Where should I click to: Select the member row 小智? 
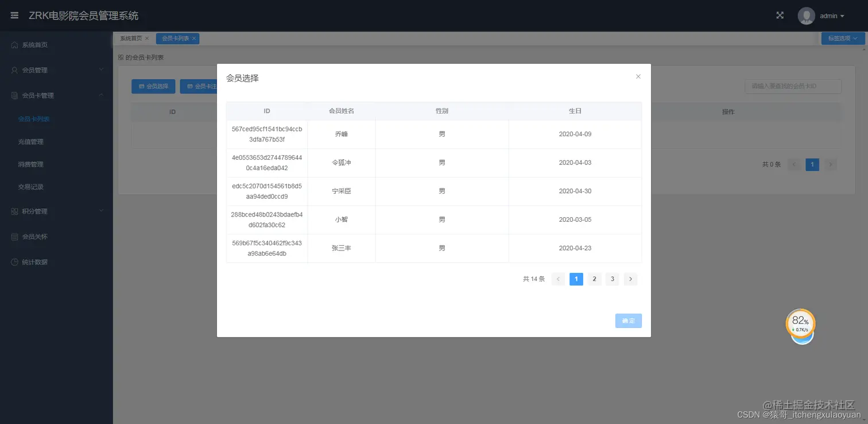[434, 220]
